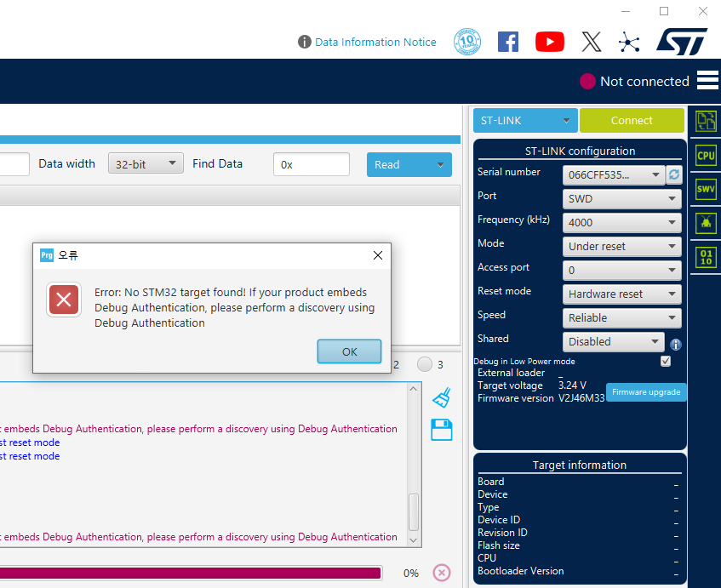Click the info icon beside Shared
721x588 pixels.
[x=676, y=345]
